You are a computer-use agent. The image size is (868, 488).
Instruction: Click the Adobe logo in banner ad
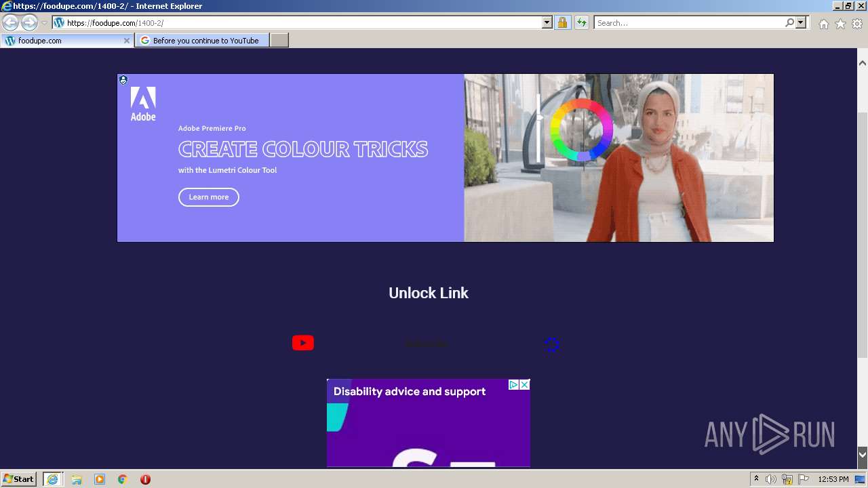(143, 104)
